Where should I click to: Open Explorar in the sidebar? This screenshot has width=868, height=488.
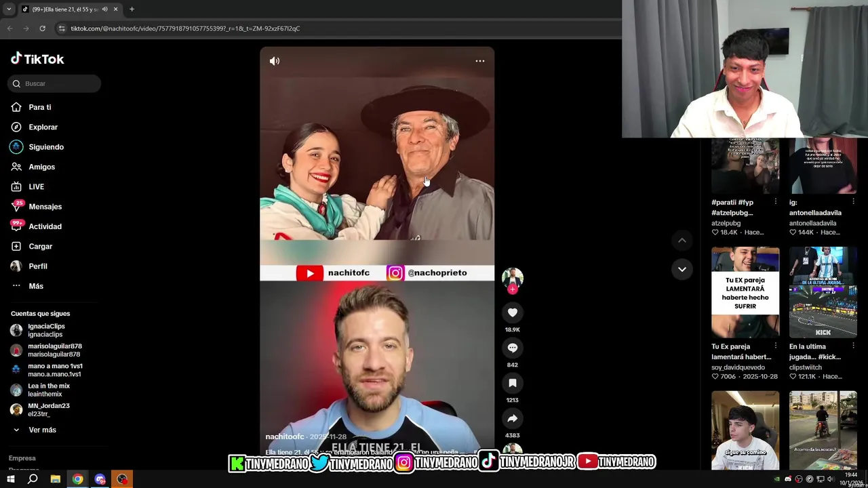(43, 127)
